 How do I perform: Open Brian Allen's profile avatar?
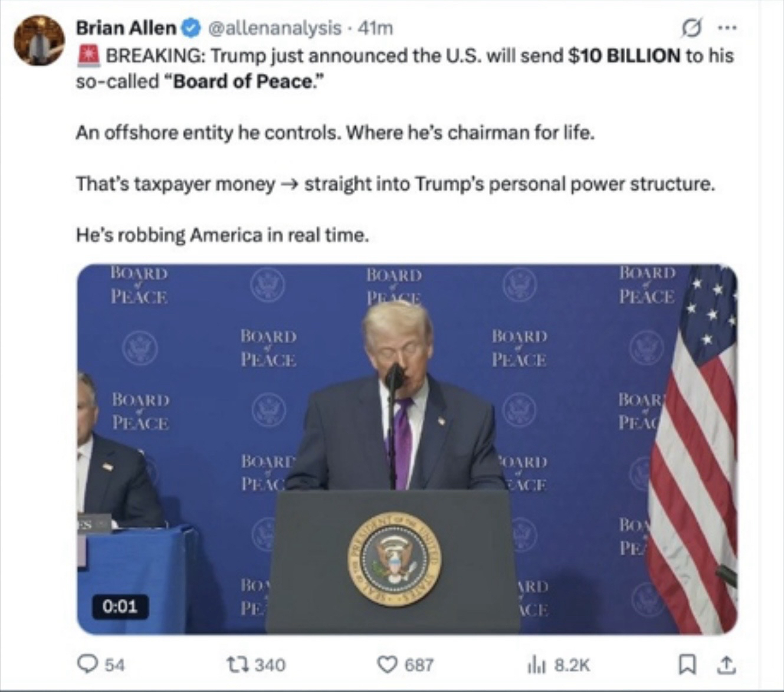point(39,40)
